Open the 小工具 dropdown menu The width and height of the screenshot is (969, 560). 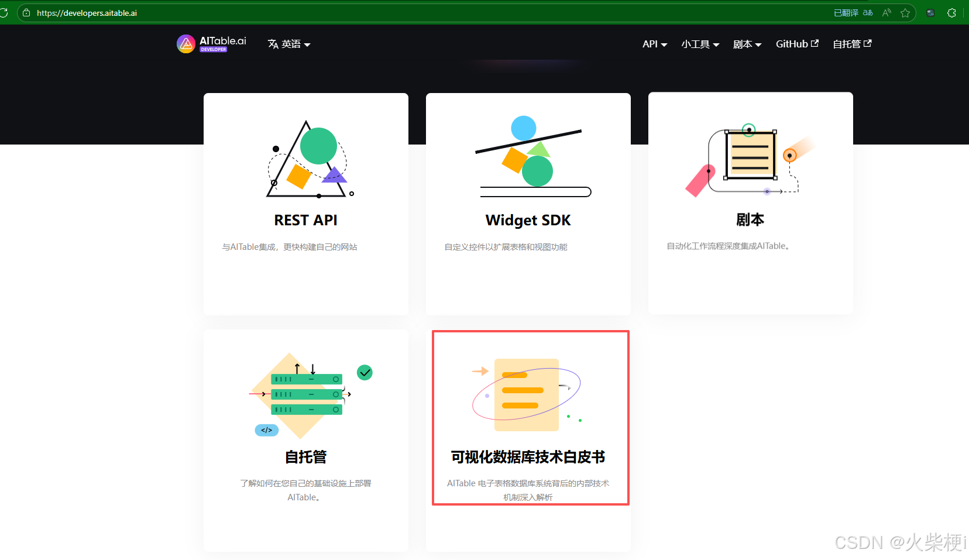[x=700, y=44]
